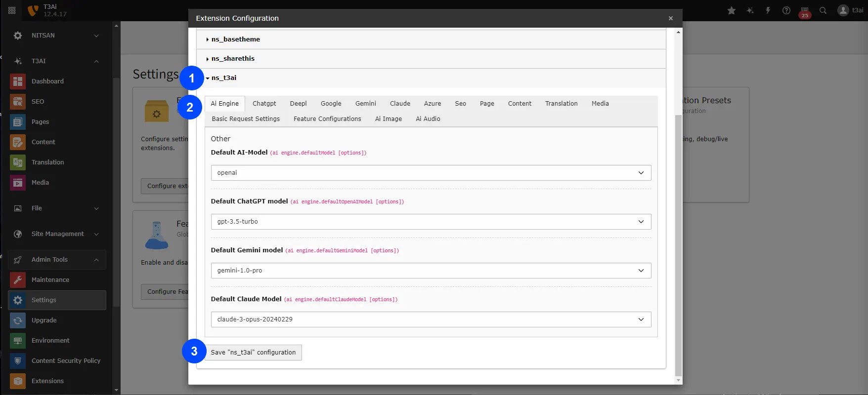Screen dimensions: 868x395
Task: Open SEO module icon in sidebar
Action: (18, 102)
